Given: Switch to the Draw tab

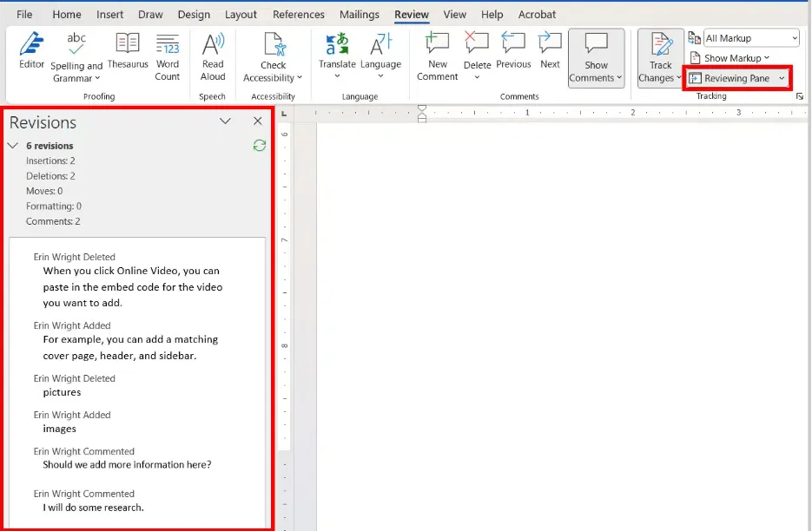Looking at the screenshot, I should tap(150, 15).
